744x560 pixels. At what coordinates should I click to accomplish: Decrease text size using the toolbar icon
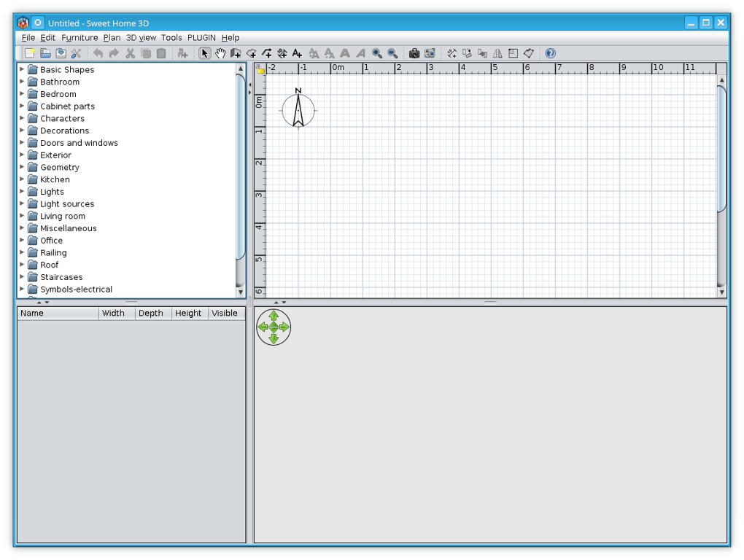coord(329,53)
